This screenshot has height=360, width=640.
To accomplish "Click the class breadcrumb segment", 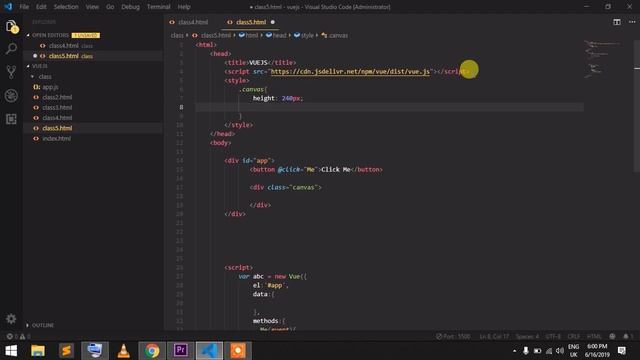I will [177, 36].
